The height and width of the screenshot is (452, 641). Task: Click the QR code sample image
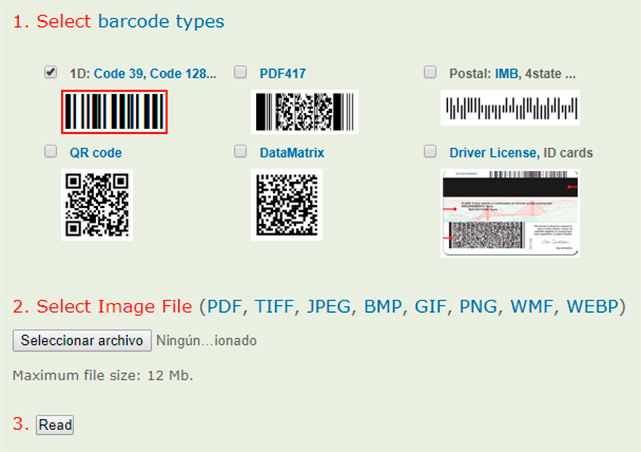click(96, 204)
